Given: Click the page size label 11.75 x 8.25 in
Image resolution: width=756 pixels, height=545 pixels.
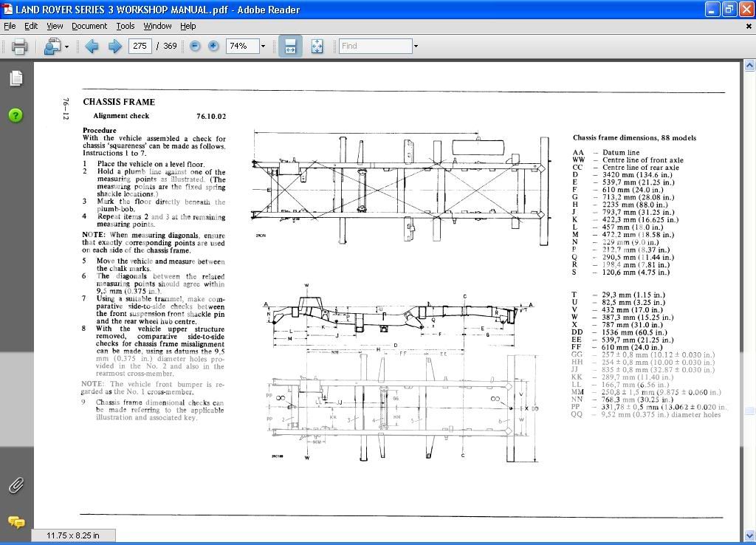Looking at the screenshot, I should pos(73,535).
